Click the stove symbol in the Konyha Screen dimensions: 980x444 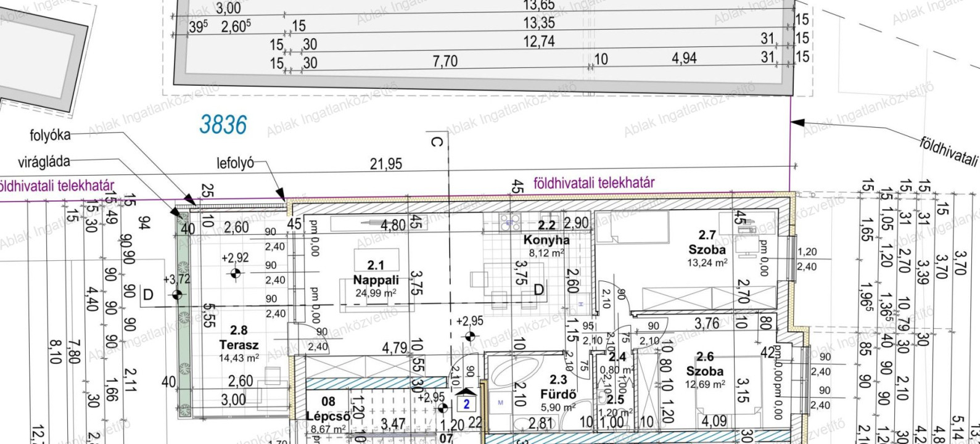tap(510, 221)
